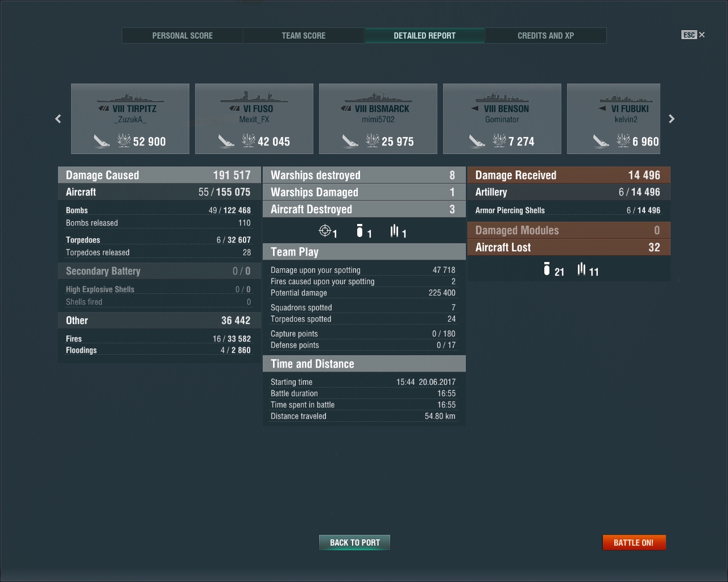Viewport: 728px width, 582px height.
Task: Switch to the Team Score tab
Action: [304, 35]
